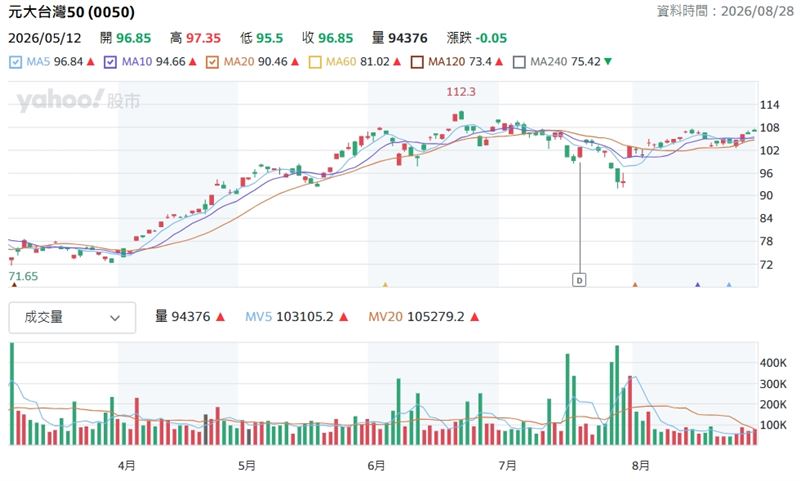The image size is (800, 481).
Task: Click the 400K volume axis label
Action: click(x=773, y=363)
